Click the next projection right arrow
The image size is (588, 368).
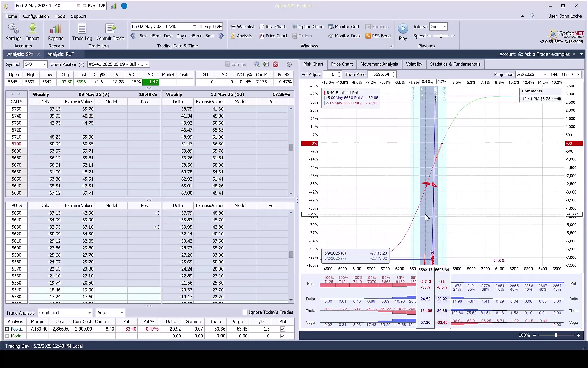578,74
